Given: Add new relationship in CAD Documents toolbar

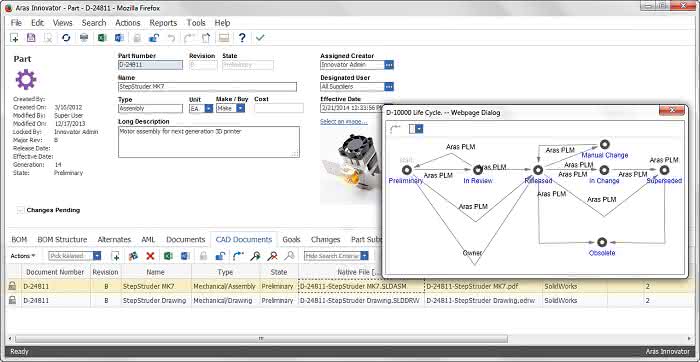Looking at the screenshot, I should click(x=116, y=256).
